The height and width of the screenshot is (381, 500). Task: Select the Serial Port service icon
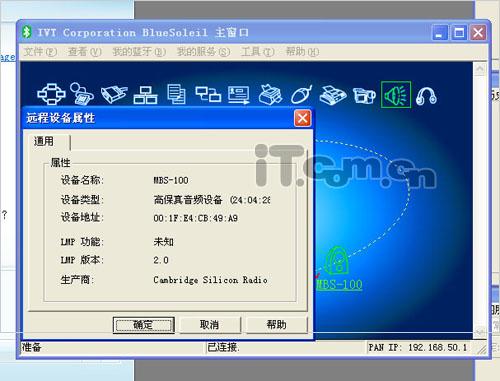coord(114,94)
